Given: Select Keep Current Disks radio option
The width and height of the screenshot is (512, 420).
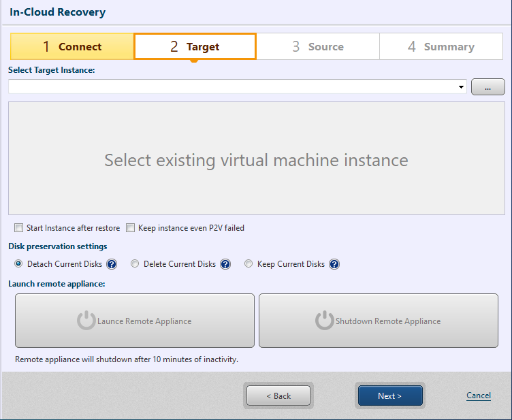Looking at the screenshot, I should [x=249, y=264].
